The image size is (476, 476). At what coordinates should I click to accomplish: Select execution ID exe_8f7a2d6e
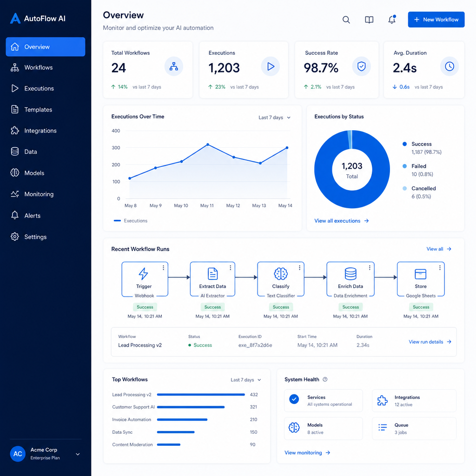tap(255, 345)
